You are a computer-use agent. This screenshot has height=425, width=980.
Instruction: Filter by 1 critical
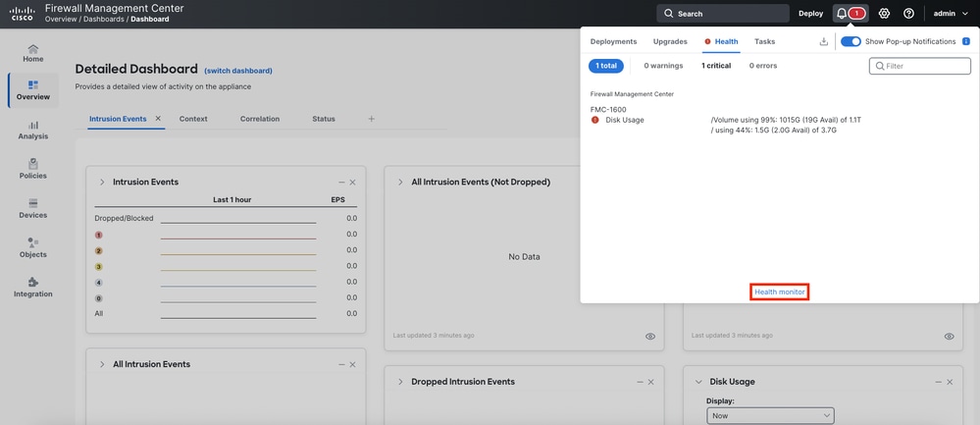click(715, 66)
